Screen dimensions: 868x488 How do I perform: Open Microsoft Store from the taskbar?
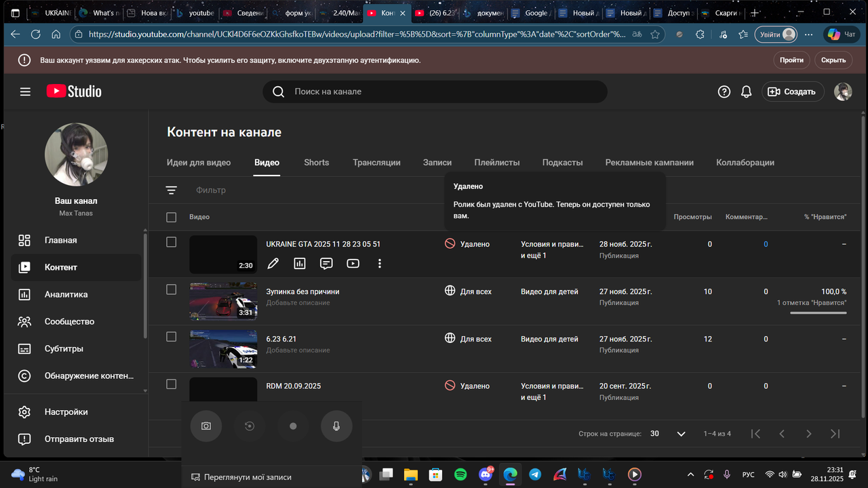pos(436,474)
